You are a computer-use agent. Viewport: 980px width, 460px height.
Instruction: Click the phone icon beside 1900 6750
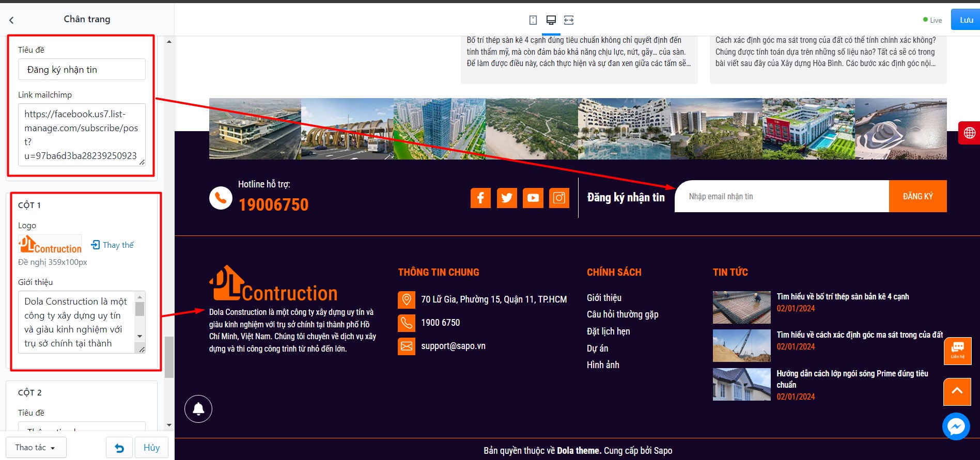[407, 323]
